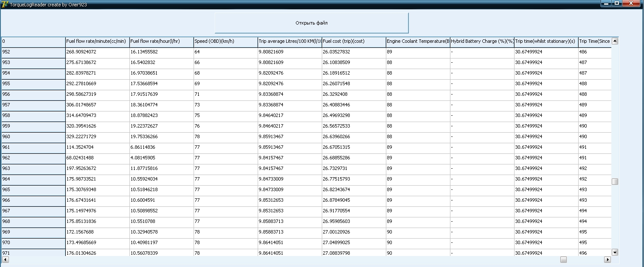Image resolution: width=644 pixels, height=267 pixels.
Task: Click the vertical scrollbar thumb
Action: [615, 181]
